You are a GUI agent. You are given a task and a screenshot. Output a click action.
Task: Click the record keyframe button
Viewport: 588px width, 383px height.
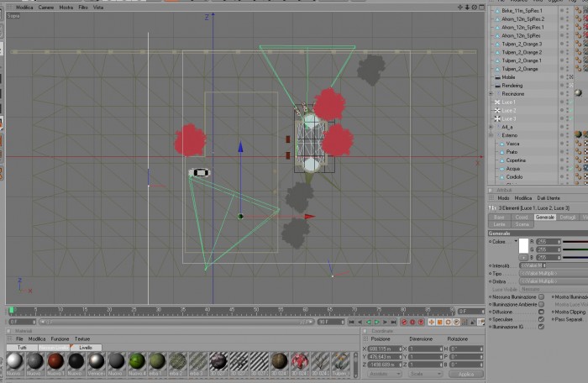(404, 322)
